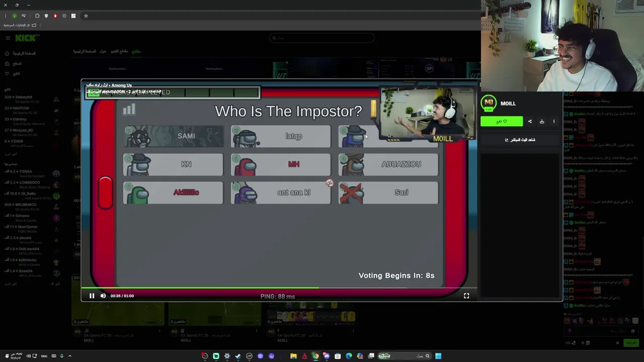The width and height of the screenshot is (644, 362).
Task: Switch to the About tab on channel page
Action: point(103,51)
